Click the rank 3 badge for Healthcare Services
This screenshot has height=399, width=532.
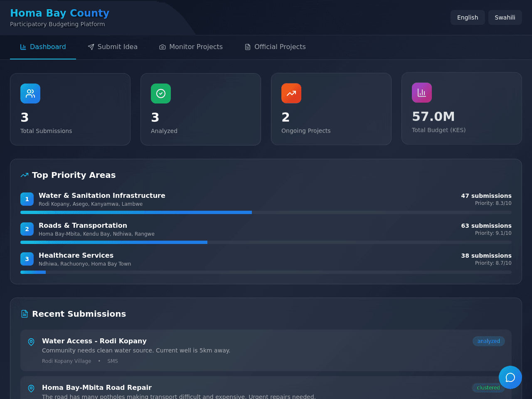[x=27, y=259]
